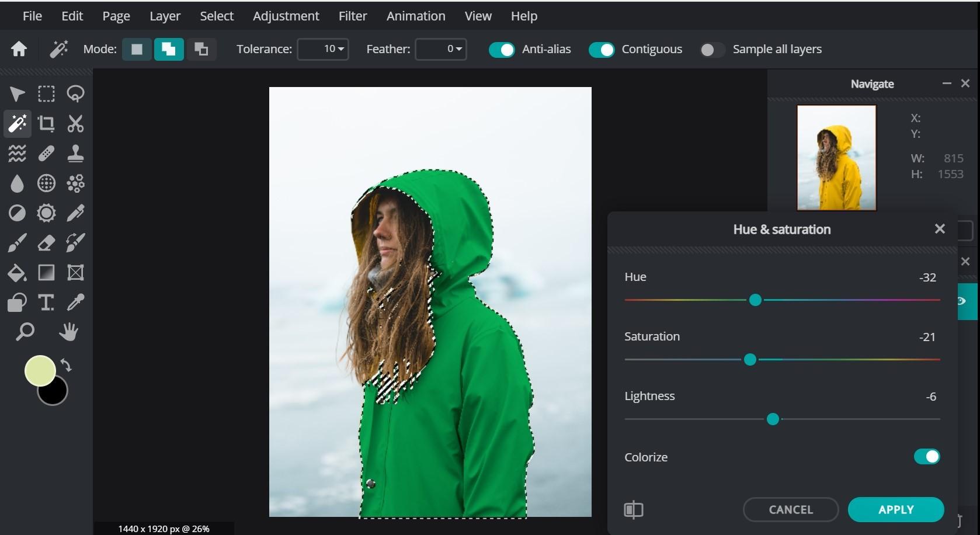
Task: Click the Lightness slider handle
Action: coord(773,419)
